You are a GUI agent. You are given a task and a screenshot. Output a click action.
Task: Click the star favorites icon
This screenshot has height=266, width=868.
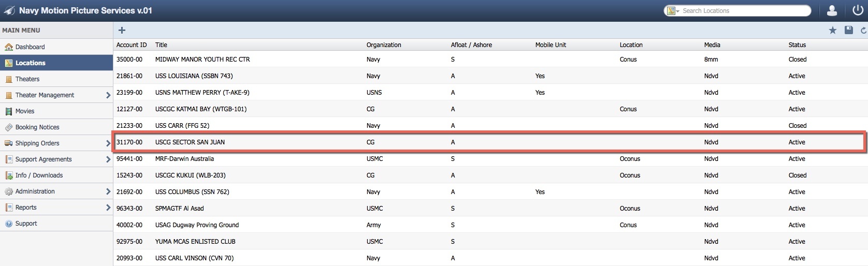833,31
